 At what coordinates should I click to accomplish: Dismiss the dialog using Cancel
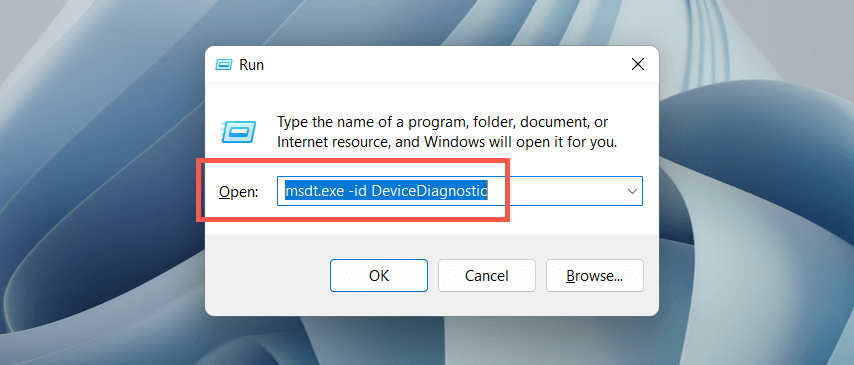click(487, 276)
